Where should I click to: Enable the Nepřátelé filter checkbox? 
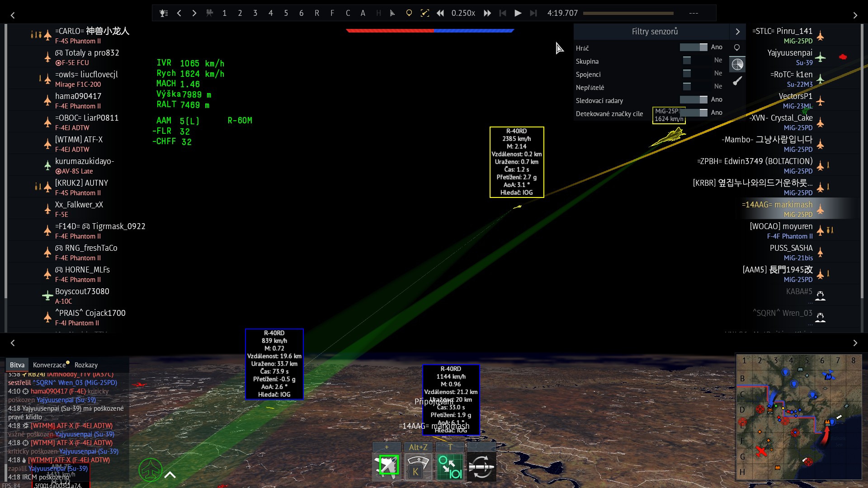687,87
